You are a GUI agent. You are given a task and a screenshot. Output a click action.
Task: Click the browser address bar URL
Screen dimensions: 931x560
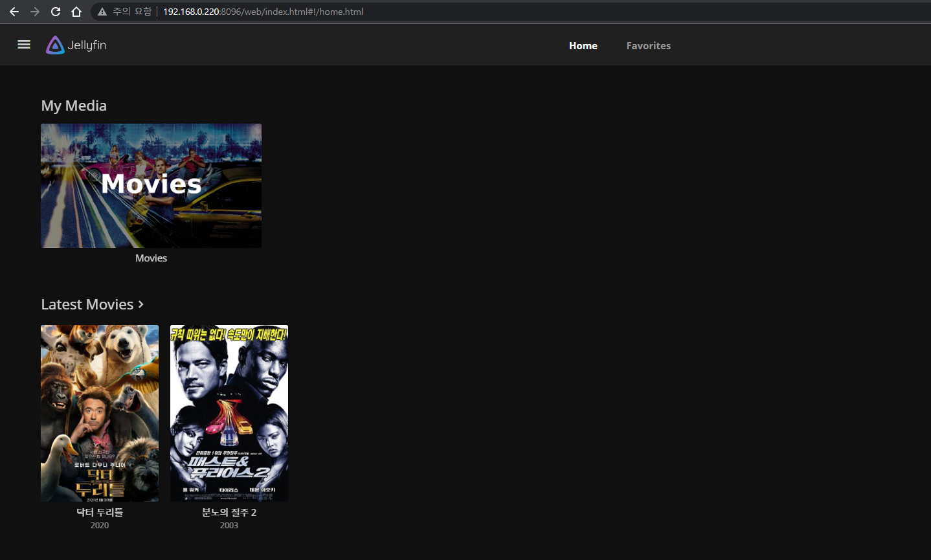point(263,12)
